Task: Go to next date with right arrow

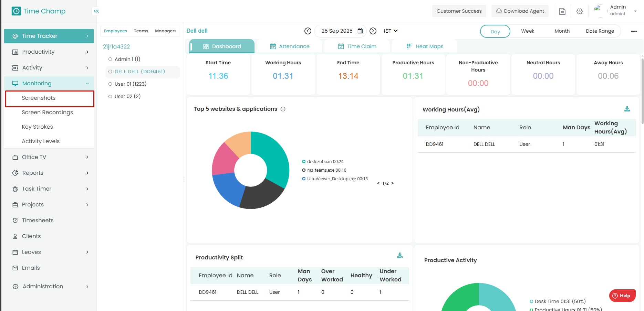Action: (373, 31)
